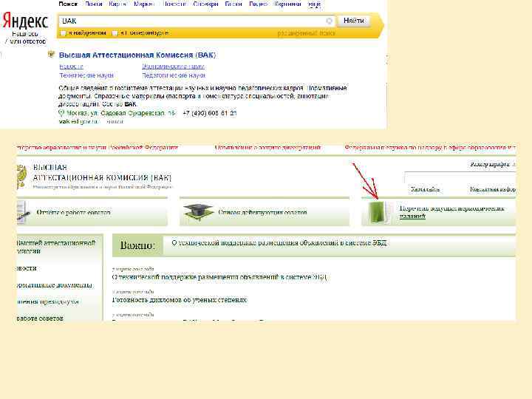Screen dimensions: 532x399
Task: Open the advanced search link (расширенный поиск)
Action: click(x=307, y=33)
